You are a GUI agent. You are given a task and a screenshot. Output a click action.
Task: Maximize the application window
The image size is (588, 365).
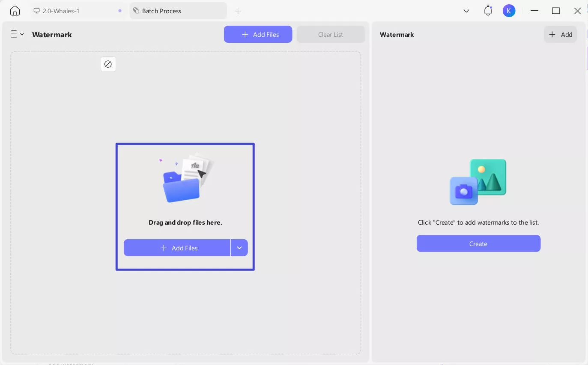click(556, 11)
